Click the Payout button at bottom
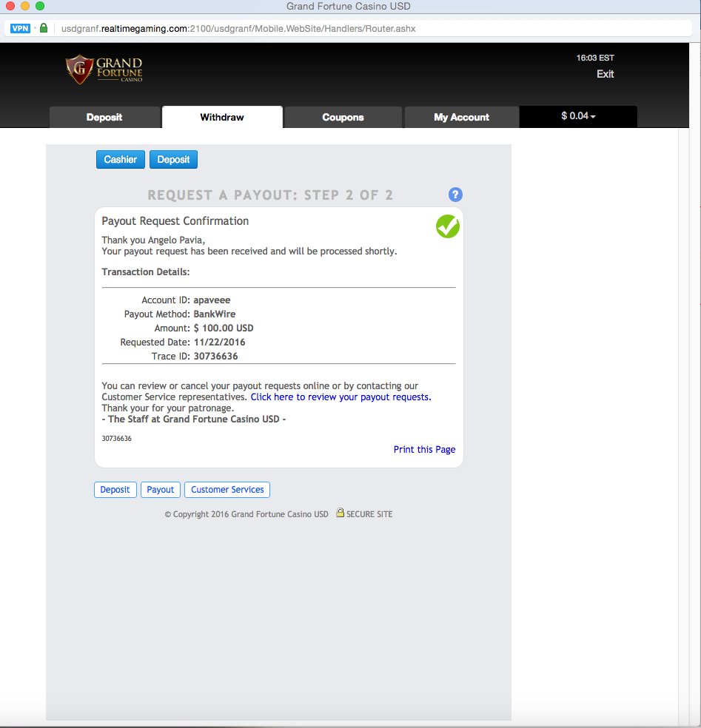Screen dimensions: 701x728 coord(161,490)
